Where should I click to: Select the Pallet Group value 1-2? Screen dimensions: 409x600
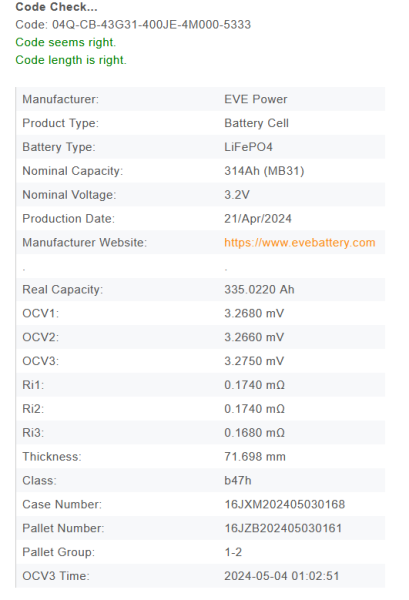pos(233,552)
